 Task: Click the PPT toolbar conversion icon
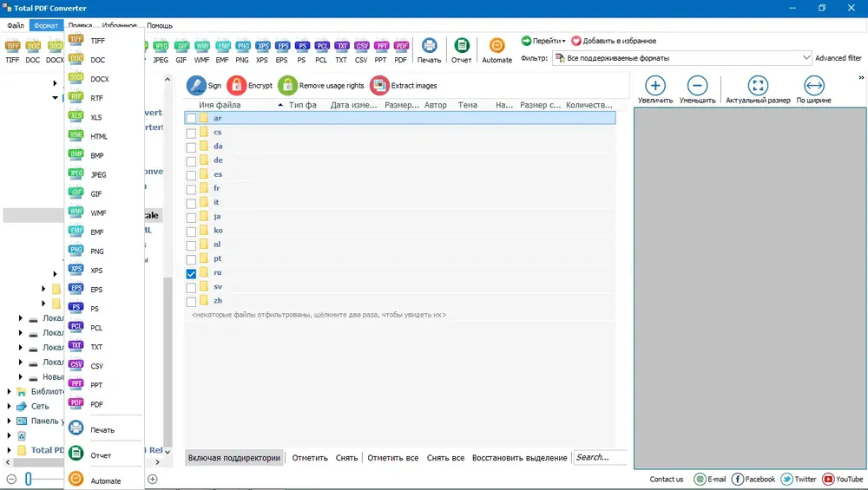click(x=381, y=51)
